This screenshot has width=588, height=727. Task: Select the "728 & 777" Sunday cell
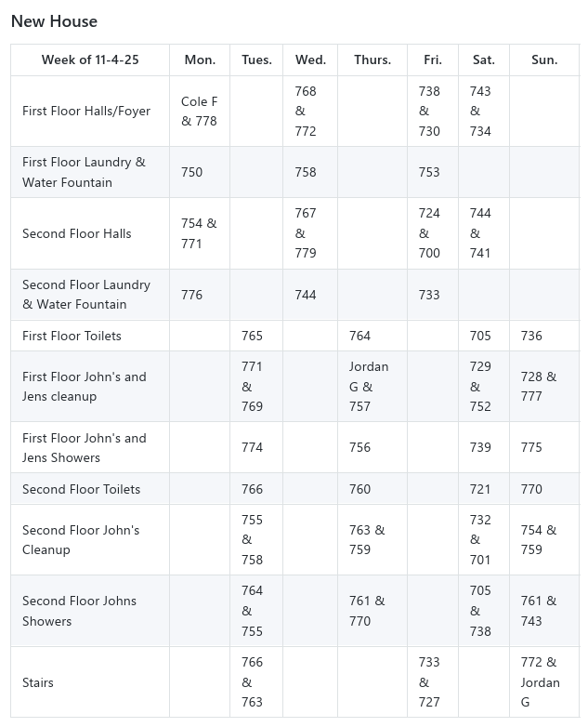pyautogui.click(x=539, y=387)
